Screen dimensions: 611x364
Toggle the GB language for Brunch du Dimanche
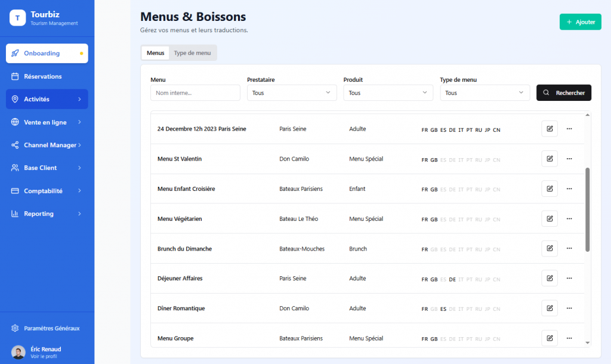coord(434,249)
